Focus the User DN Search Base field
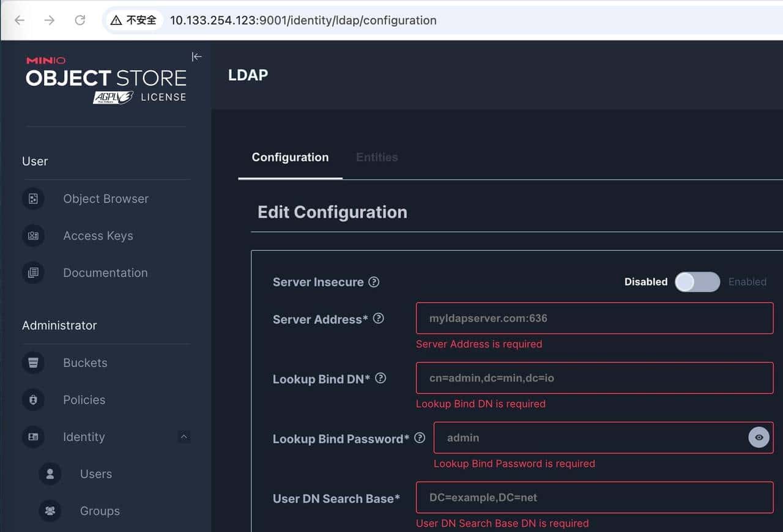The image size is (783, 532). (594, 498)
